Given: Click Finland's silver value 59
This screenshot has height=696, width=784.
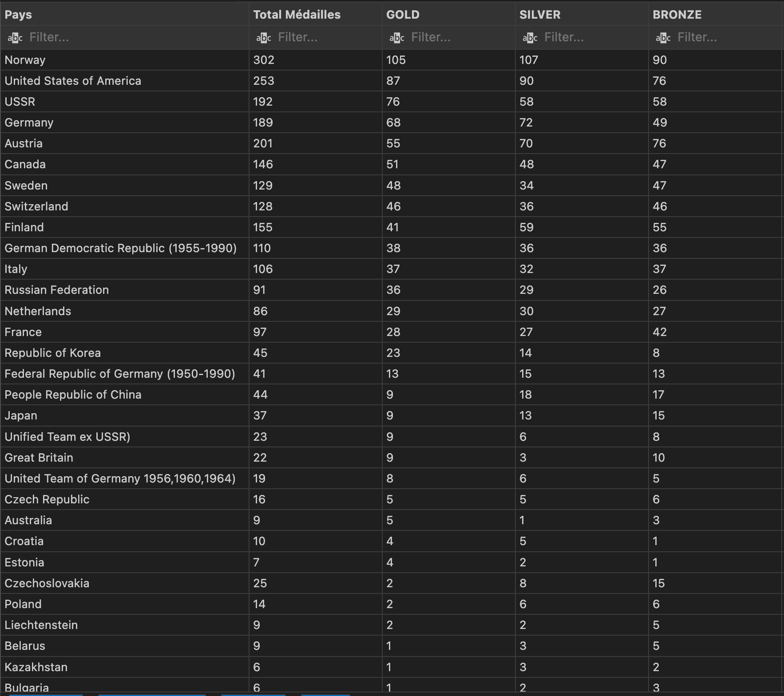Looking at the screenshot, I should coord(527,227).
